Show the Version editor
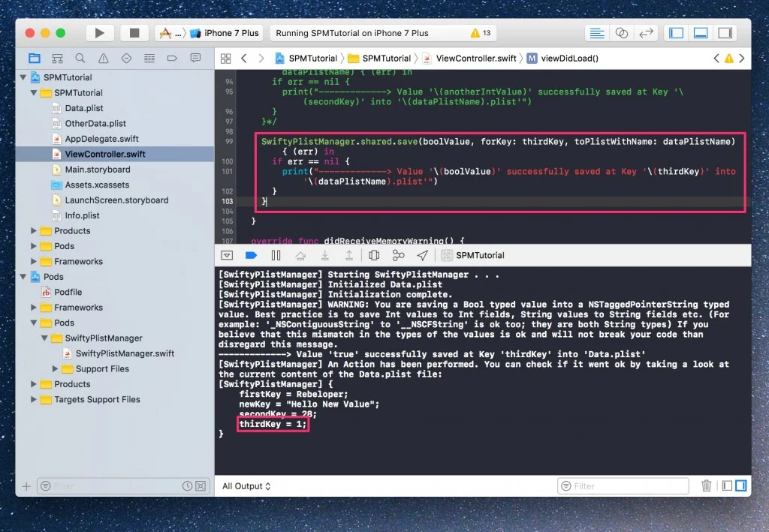769x532 pixels. [x=646, y=33]
